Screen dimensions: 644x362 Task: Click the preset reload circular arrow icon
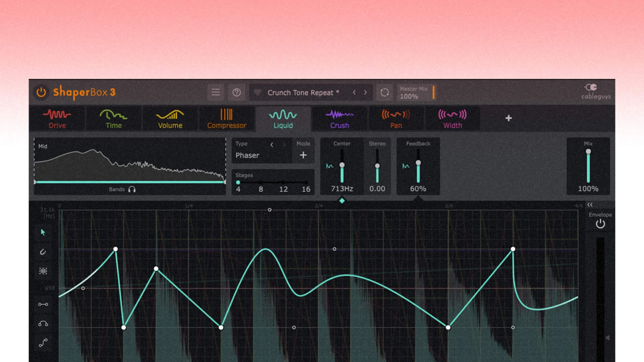[x=384, y=92]
